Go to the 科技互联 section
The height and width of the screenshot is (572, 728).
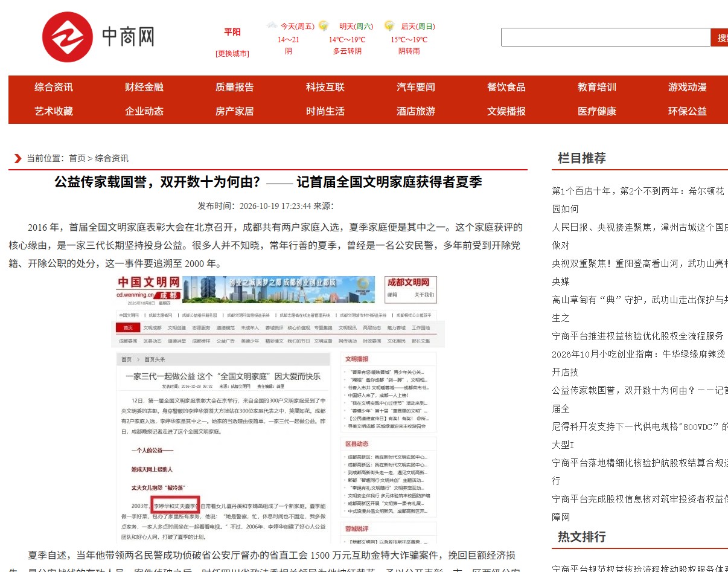[325, 87]
